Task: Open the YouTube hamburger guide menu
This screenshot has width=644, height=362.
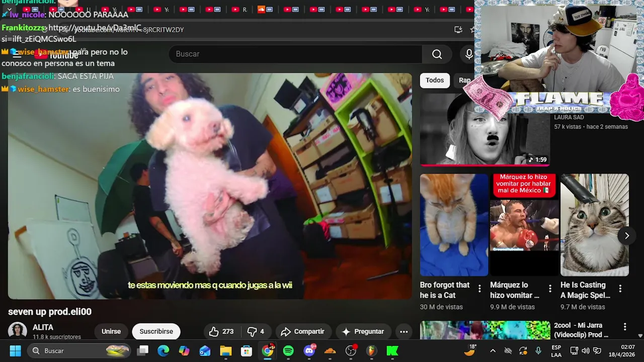Action: (x=17, y=55)
